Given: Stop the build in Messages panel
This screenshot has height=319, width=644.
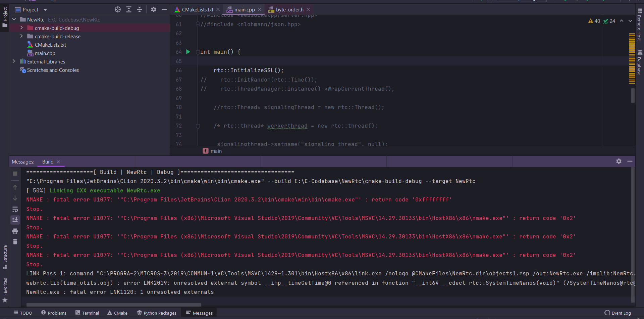Looking at the screenshot, I should 15,174.
